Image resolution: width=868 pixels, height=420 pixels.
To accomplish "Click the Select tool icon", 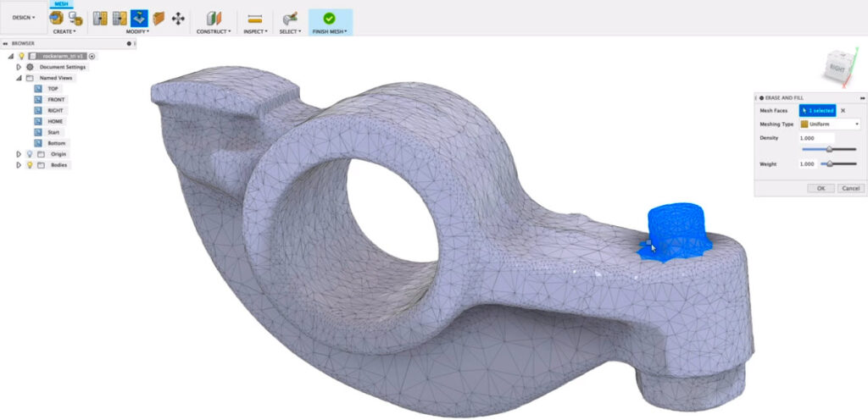I will coord(290,19).
